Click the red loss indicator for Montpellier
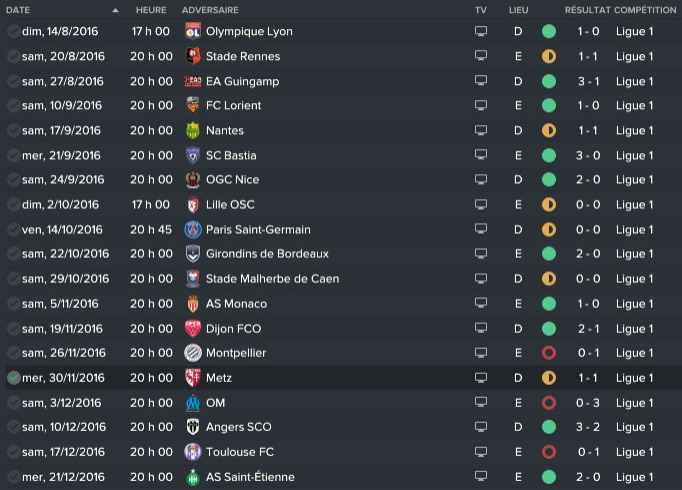The width and height of the screenshot is (682, 490). coord(548,353)
